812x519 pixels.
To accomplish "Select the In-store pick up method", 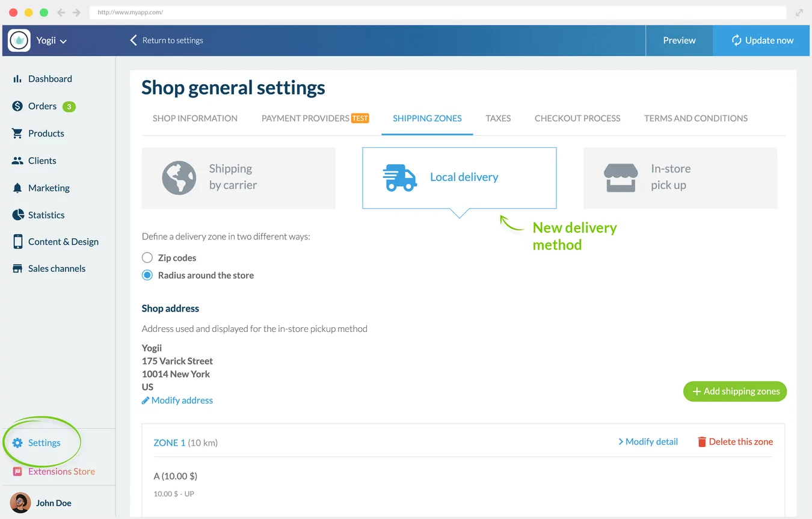I will point(680,177).
